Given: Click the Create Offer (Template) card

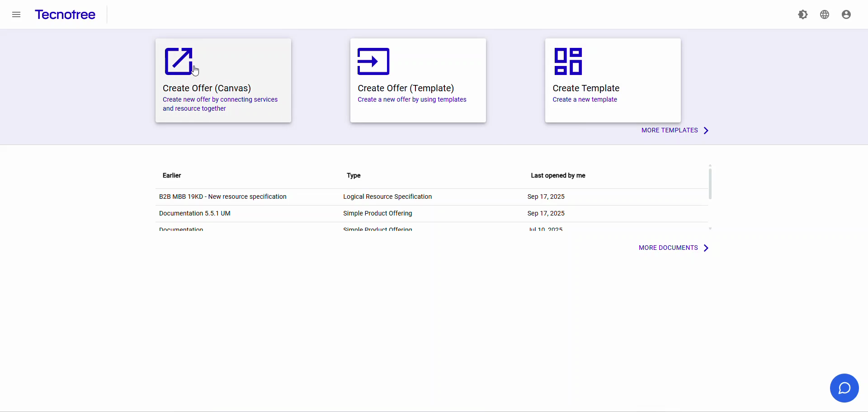Looking at the screenshot, I should [418, 80].
